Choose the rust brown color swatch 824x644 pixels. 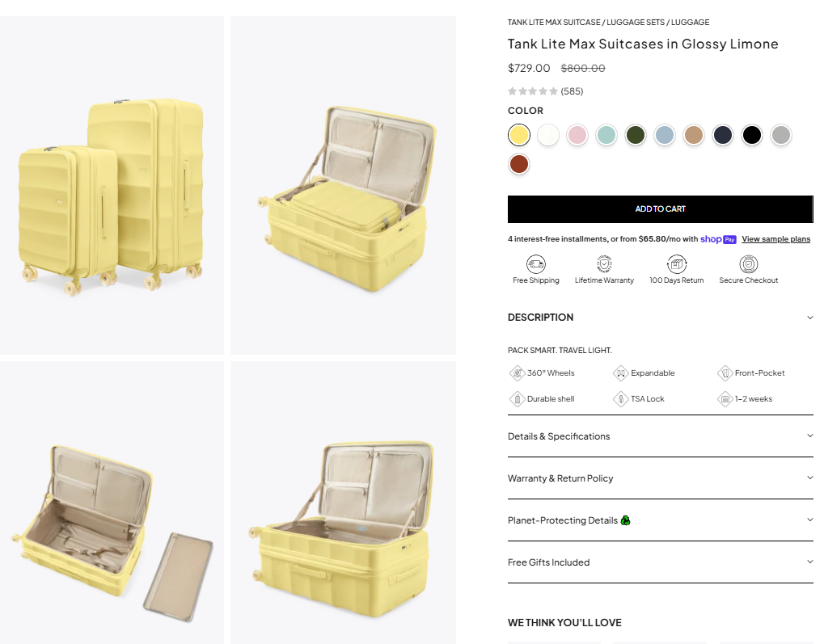(518, 164)
